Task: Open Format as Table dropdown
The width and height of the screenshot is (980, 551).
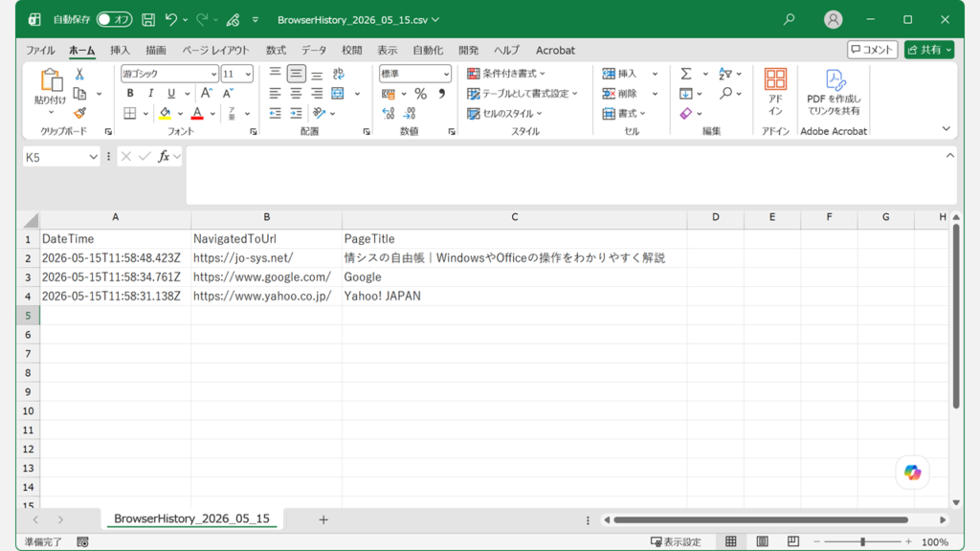Action: pyautogui.click(x=523, y=94)
